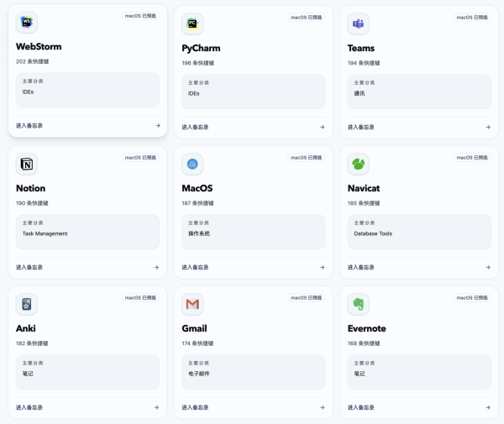Open 进入备忘录 link for WebStorm
This screenshot has height=424, width=504.
29,126
